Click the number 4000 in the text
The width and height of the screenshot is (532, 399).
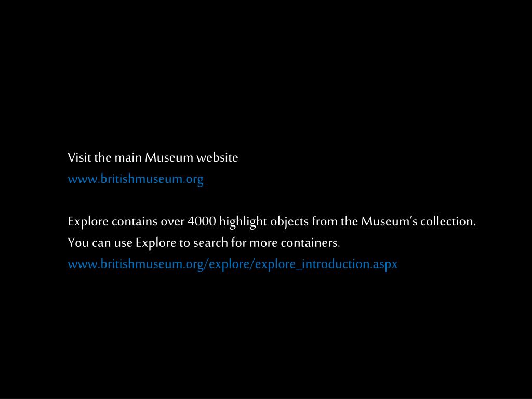(202, 221)
